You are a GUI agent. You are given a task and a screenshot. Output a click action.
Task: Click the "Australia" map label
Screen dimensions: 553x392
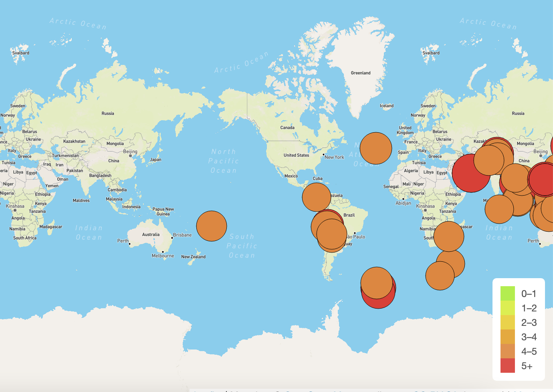click(x=151, y=234)
